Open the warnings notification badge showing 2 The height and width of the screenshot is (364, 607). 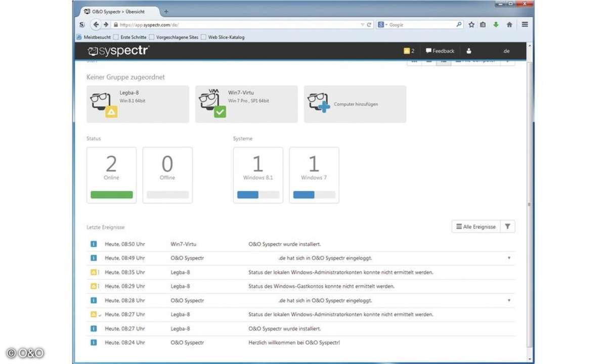point(409,51)
